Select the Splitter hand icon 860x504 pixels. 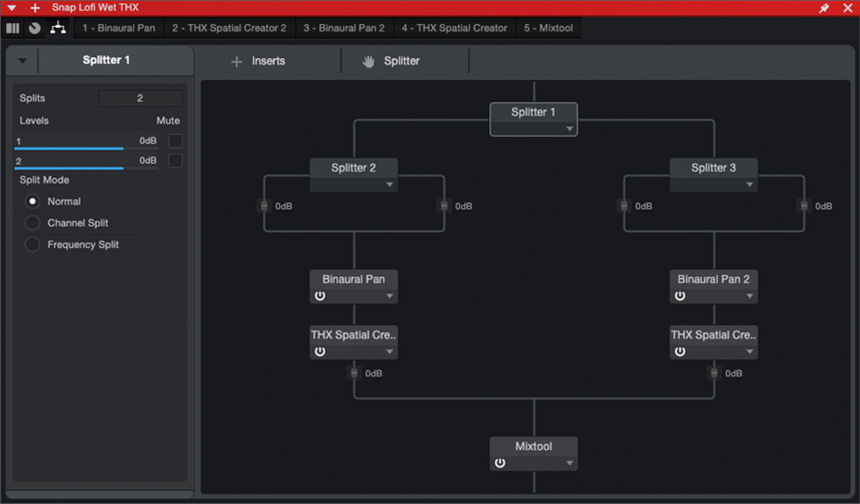368,61
